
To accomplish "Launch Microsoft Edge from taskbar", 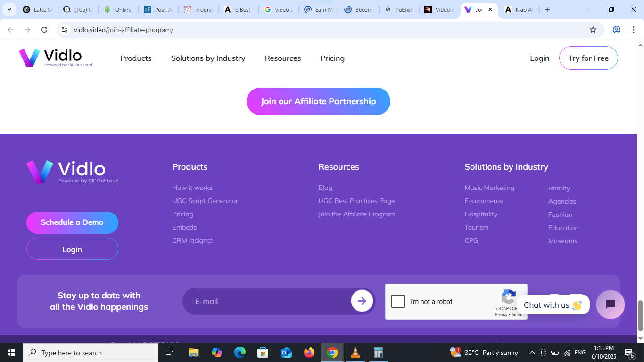I will tap(240, 353).
